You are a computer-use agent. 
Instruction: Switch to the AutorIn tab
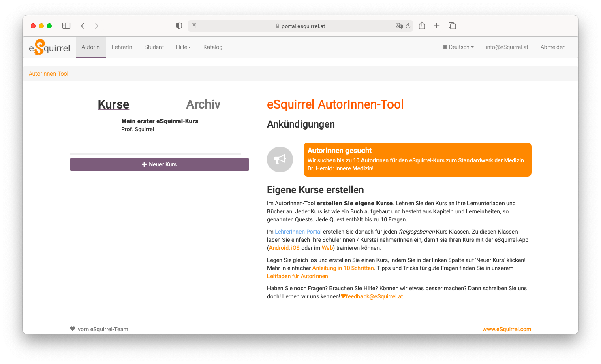point(91,47)
